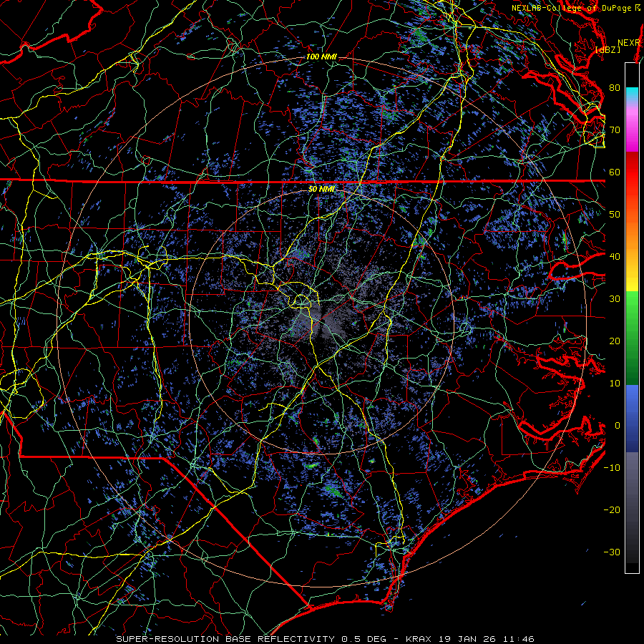Click the 50 value on the dBZ scale
644x644 pixels.
(615, 215)
